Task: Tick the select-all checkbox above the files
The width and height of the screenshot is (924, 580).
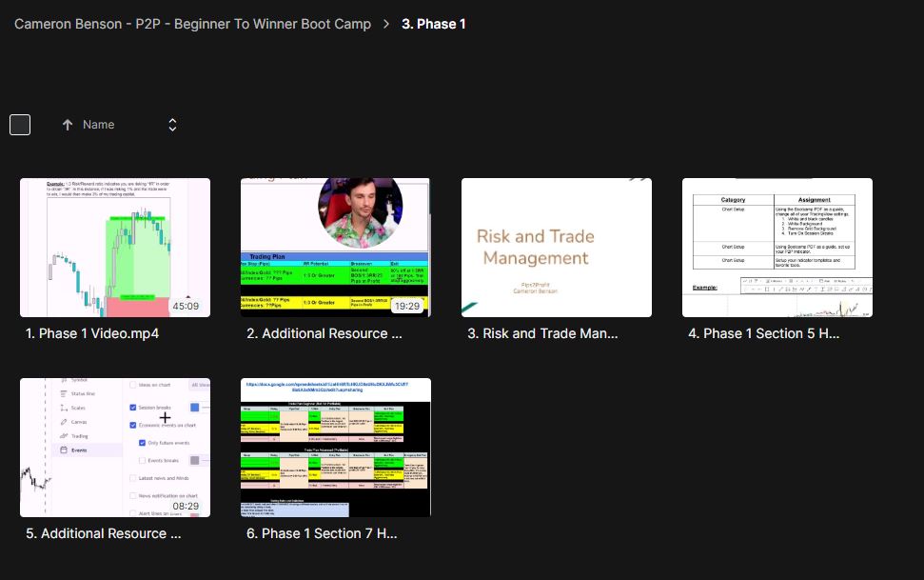Action: (x=20, y=125)
